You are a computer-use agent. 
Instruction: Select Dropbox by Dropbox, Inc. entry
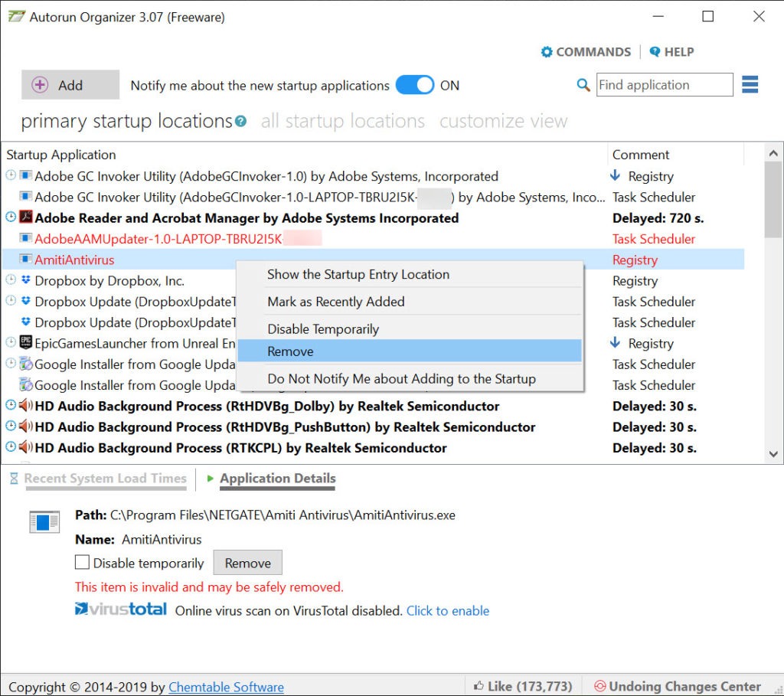[x=373, y=281]
